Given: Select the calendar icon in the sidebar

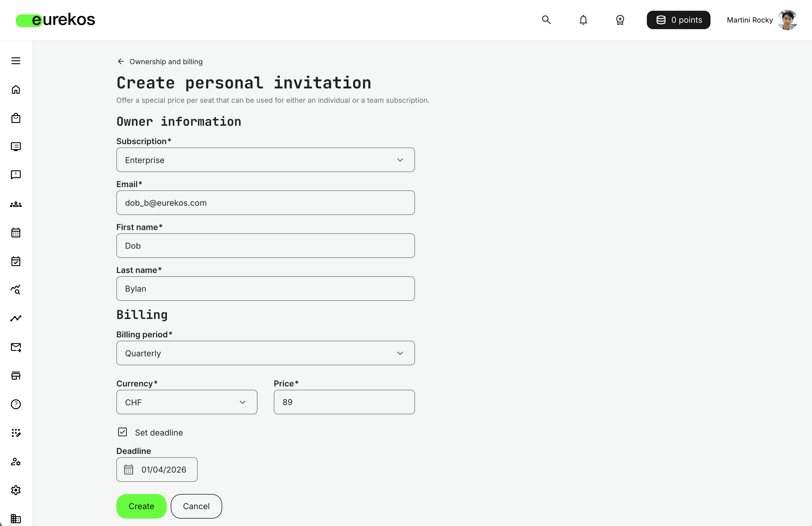Looking at the screenshot, I should click(16, 232).
